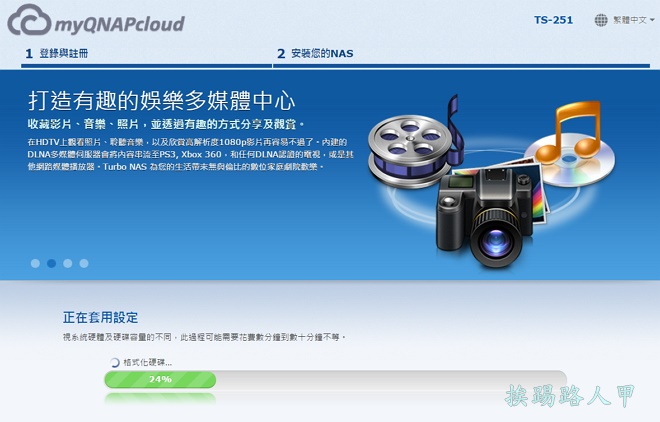The height and width of the screenshot is (422, 660).
Task: Go to step 1 登錄與註冊 tab
Action: click(57, 53)
